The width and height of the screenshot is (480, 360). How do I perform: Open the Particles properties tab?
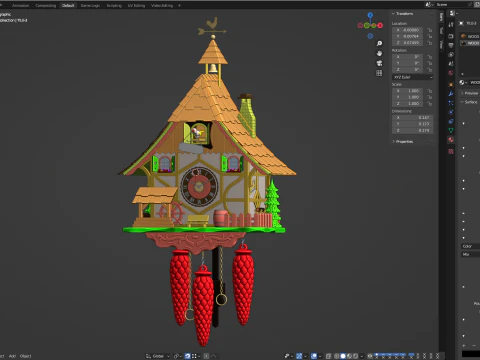click(451, 103)
